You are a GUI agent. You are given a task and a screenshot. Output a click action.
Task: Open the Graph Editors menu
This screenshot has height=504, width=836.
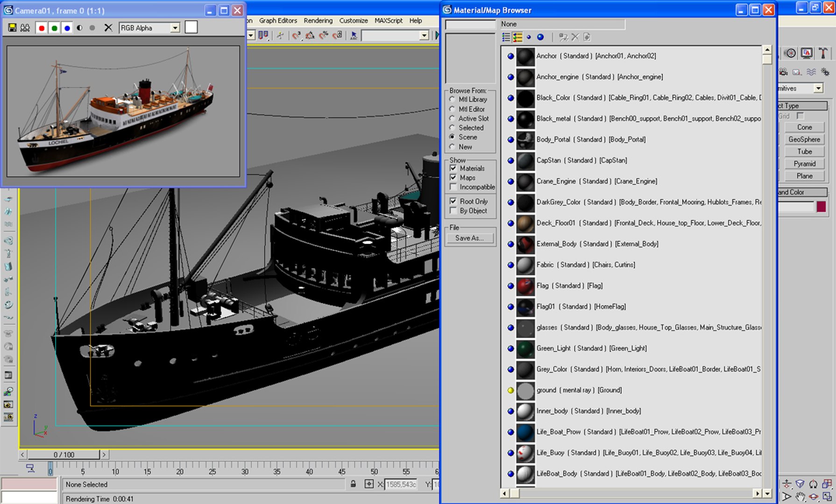pos(278,21)
